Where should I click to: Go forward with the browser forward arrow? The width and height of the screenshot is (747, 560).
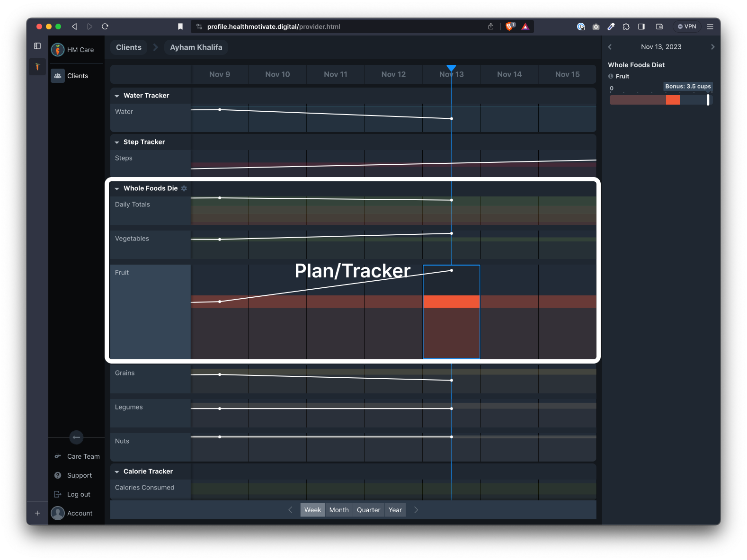pos(89,27)
